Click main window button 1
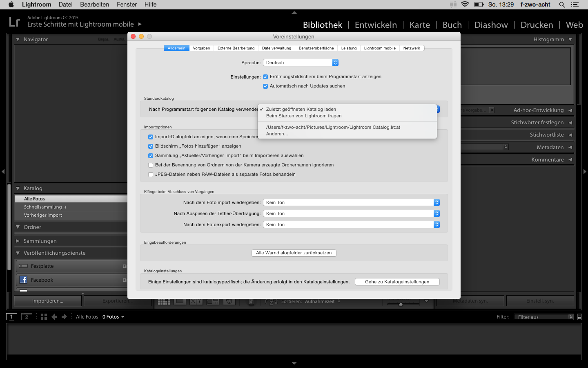Viewport: 588px width, 368px height. point(11,317)
